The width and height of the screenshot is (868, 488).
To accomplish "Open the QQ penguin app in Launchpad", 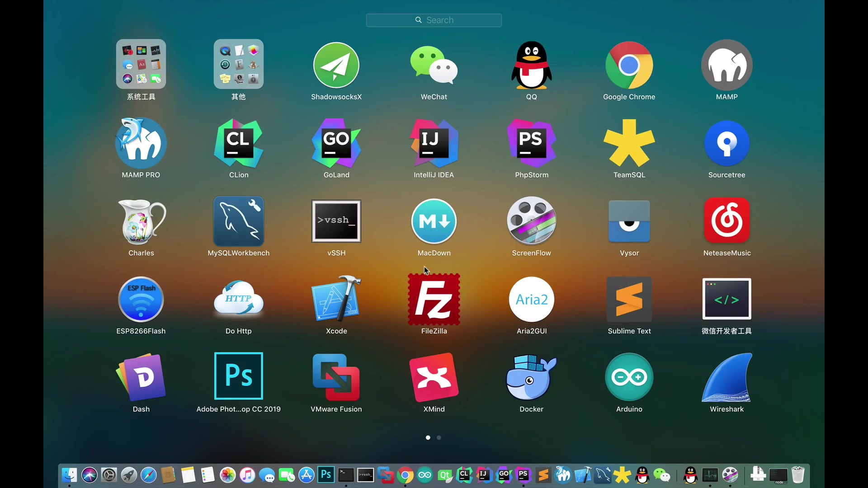I will pyautogui.click(x=532, y=65).
